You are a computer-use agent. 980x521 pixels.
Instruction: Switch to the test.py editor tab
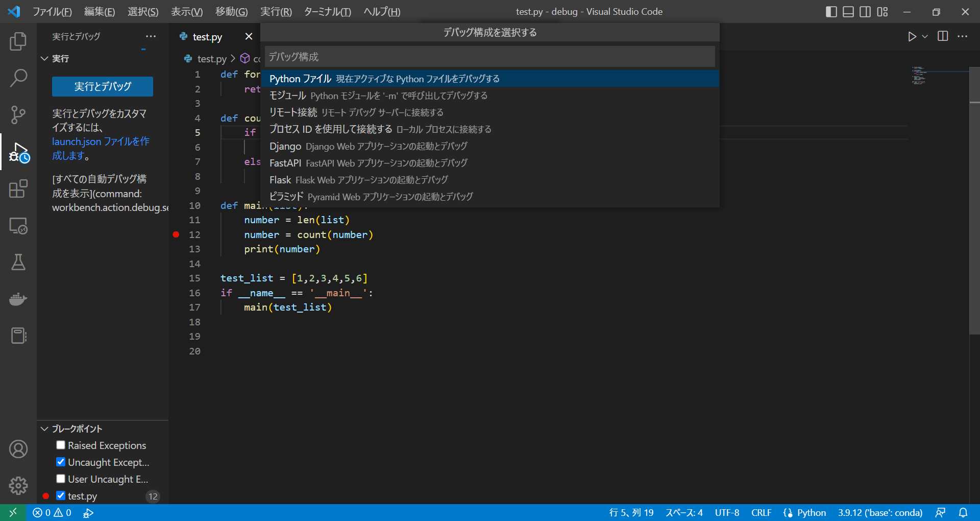click(207, 36)
